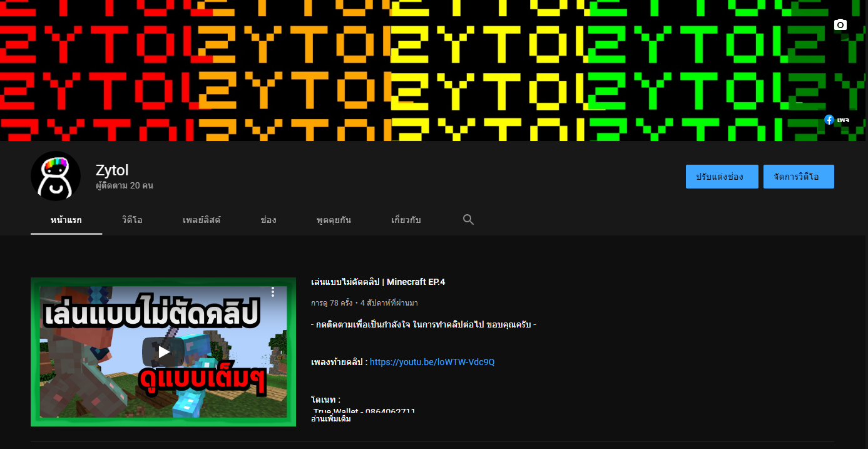
Task: Open the three-dot menu on the featured video
Action: tap(273, 292)
